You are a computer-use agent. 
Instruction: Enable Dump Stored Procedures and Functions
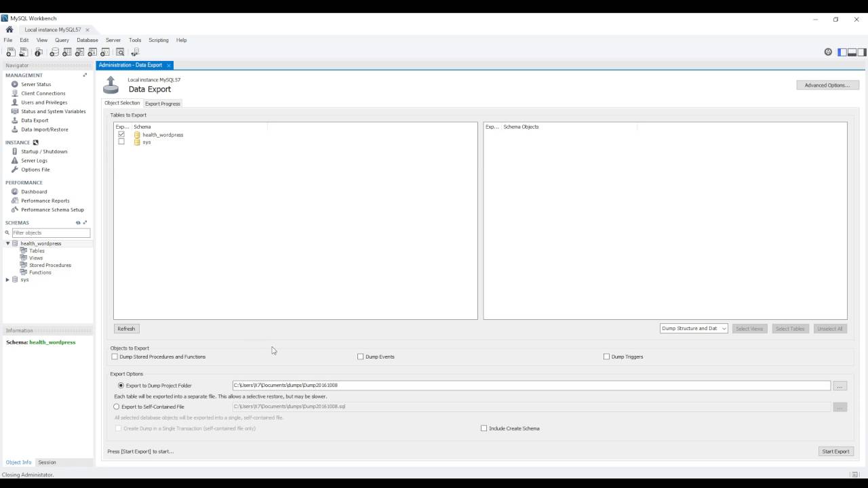115,357
